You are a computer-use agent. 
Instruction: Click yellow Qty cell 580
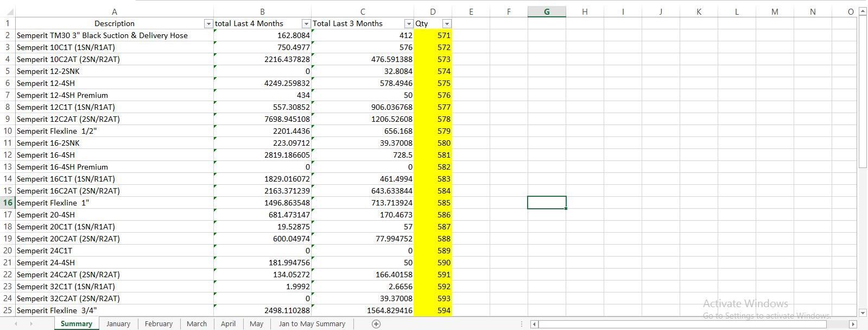tap(433, 143)
